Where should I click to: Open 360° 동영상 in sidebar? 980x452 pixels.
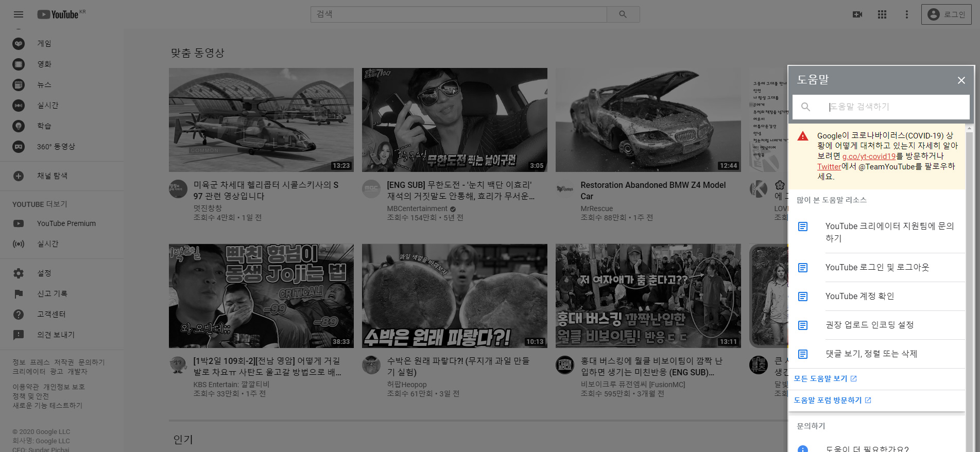tap(62, 147)
